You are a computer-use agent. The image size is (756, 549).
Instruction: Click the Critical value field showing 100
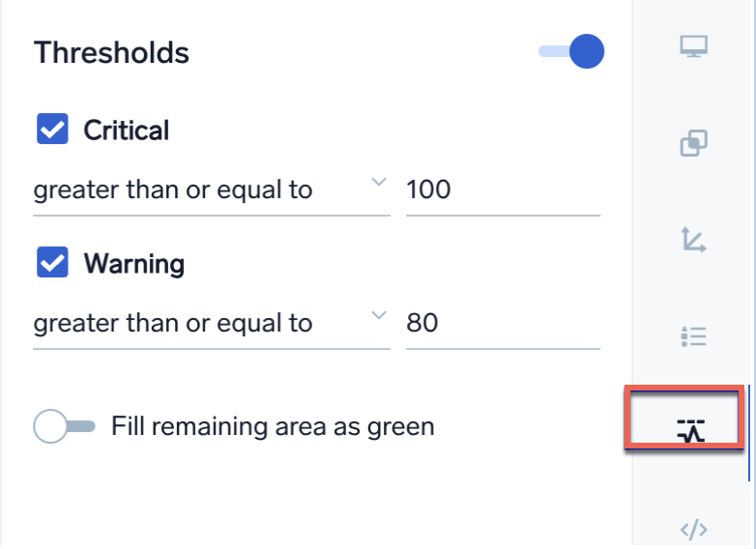502,189
